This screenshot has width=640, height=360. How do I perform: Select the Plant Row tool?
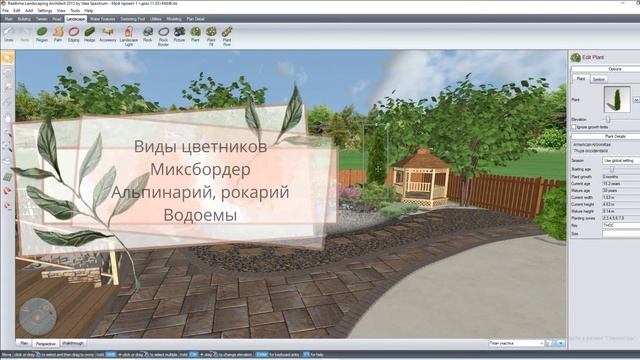[227, 36]
